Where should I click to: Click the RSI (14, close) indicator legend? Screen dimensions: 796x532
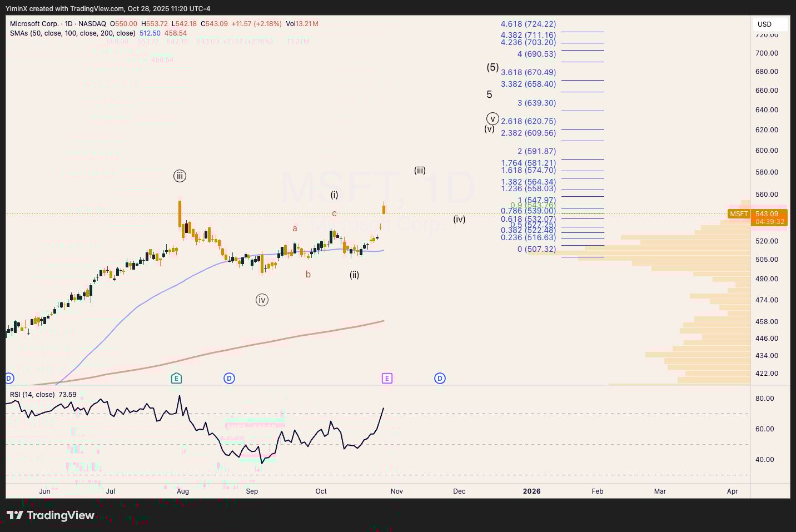(32, 395)
